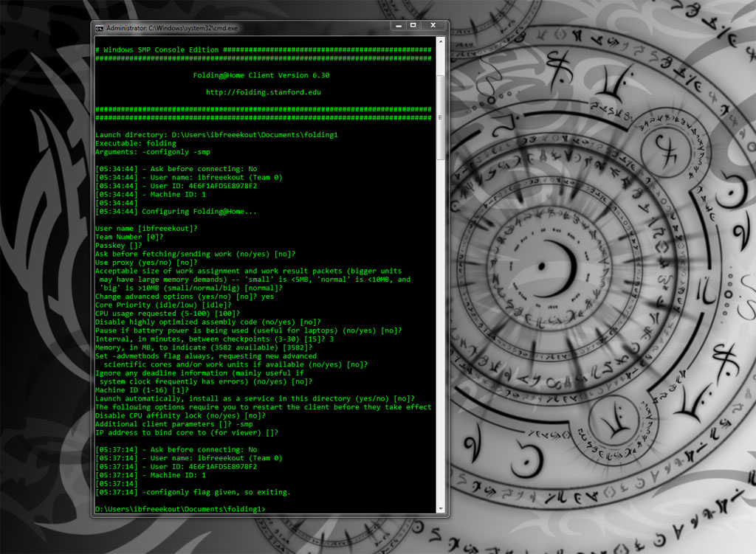Click the final command prompt line
The height and width of the screenshot is (554, 756).
tap(180, 509)
